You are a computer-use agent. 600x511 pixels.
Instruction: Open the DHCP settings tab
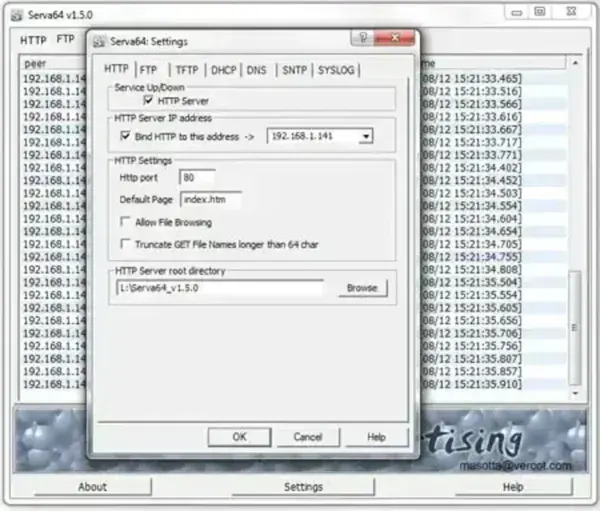pyautogui.click(x=223, y=70)
